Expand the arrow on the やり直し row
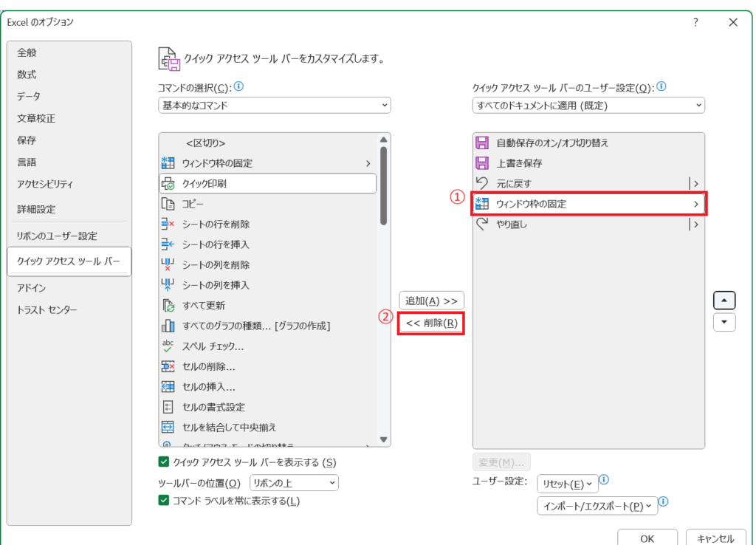This screenshot has height=545, width=756. [695, 224]
